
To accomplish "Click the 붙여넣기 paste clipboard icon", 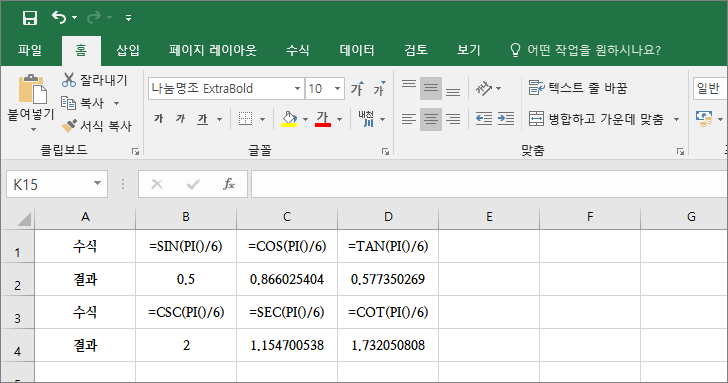I will [32, 89].
